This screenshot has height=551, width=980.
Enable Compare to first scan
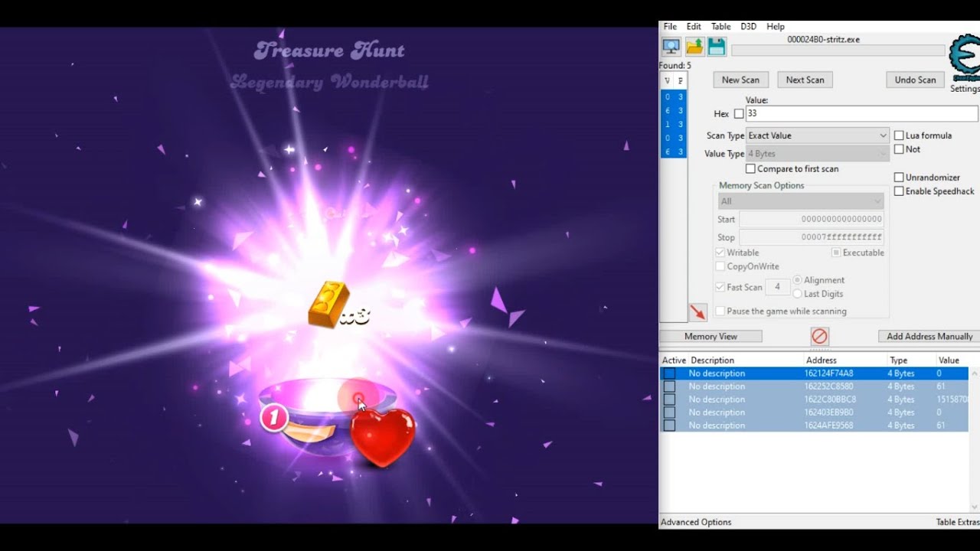pos(750,169)
